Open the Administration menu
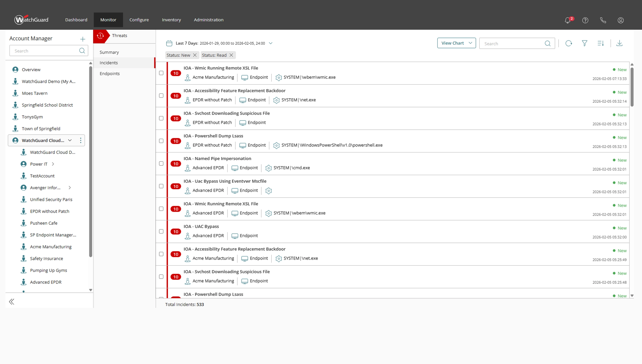Image resolution: width=642 pixels, height=364 pixels. (208, 20)
